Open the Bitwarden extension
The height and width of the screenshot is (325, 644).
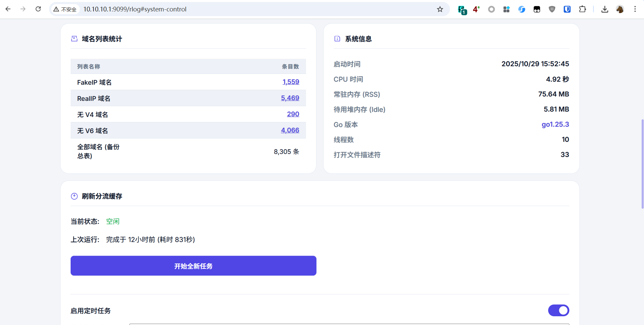pyautogui.click(x=567, y=9)
